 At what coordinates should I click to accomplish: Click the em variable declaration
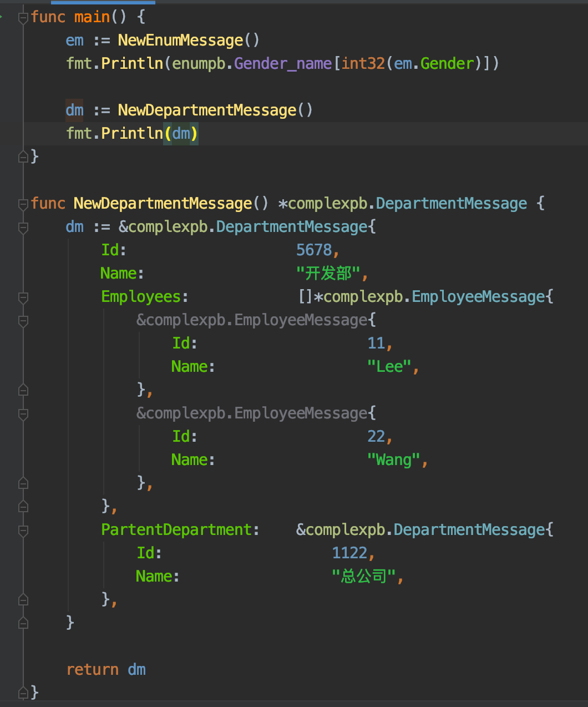tap(74, 41)
